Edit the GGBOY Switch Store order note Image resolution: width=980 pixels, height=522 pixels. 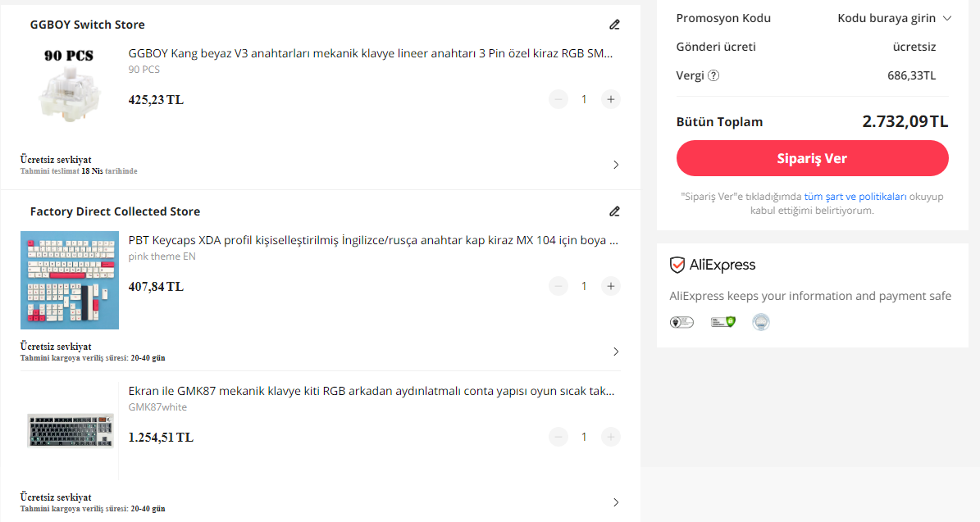pos(614,25)
